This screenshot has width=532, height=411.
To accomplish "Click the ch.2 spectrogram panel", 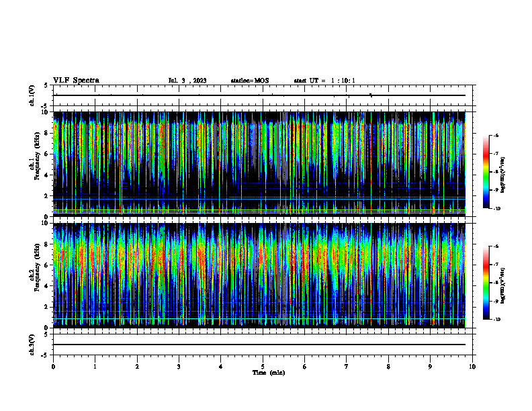I will (259, 275).
